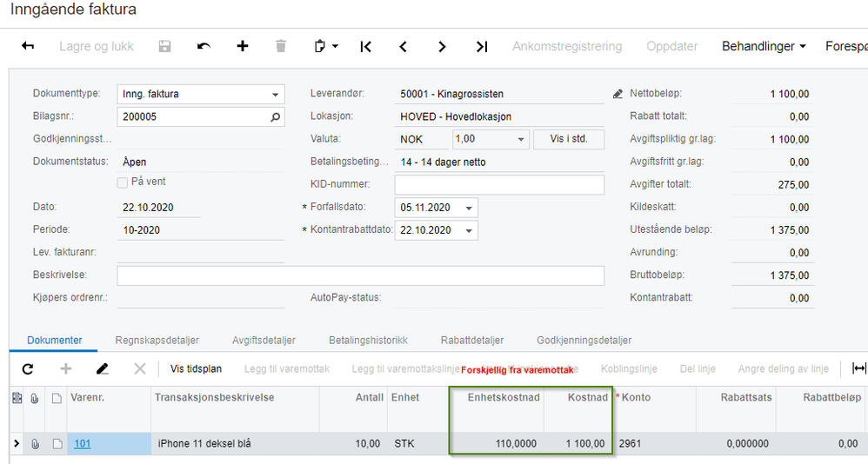868x464 pixels.
Task: Click the Beskrivelse text field
Action: tap(360, 275)
